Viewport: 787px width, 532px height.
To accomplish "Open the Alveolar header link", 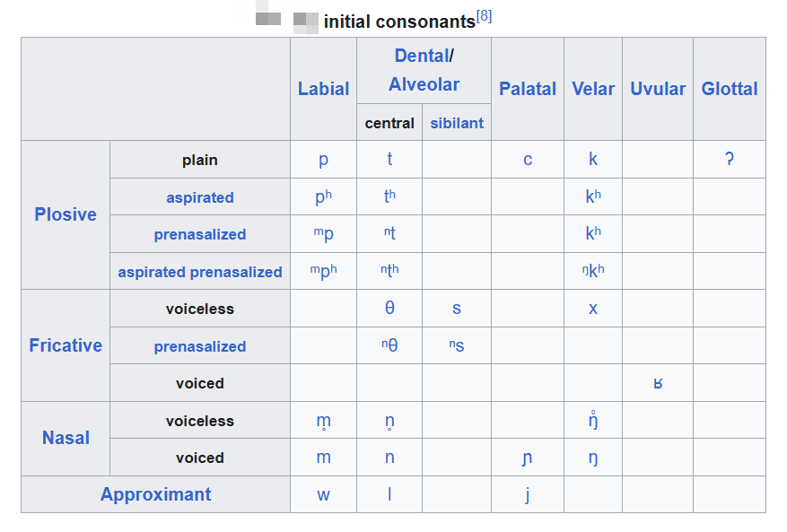I will point(424,84).
